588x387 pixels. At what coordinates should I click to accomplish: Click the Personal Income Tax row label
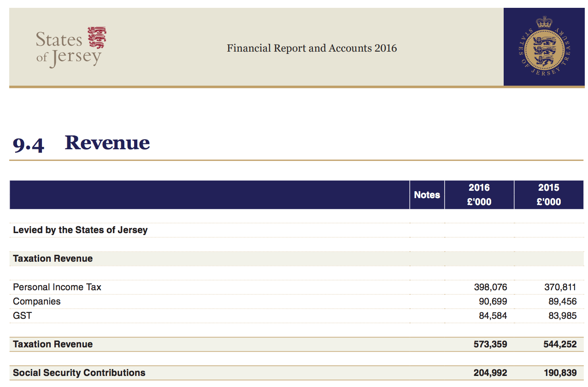point(57,287)
